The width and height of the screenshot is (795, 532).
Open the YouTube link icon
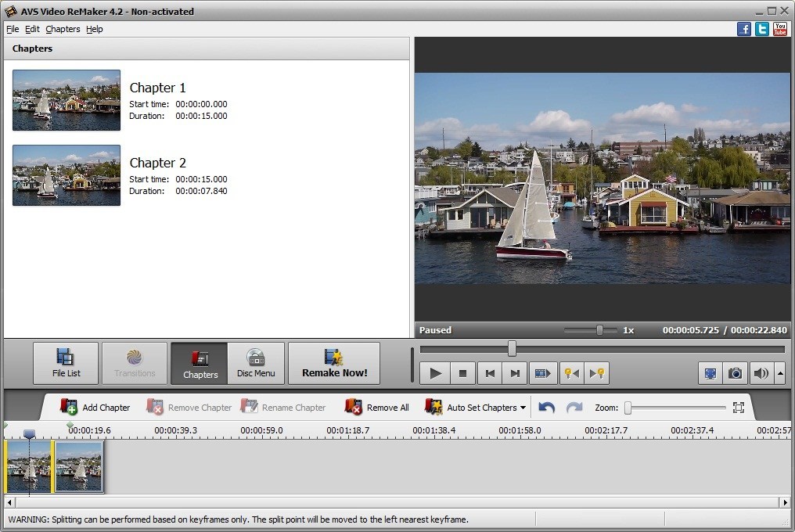point(780,29)
